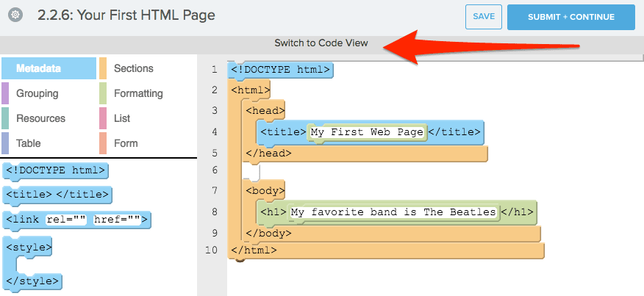This screenshot has width=644, height=296.
Task: Pick the title block in palette
Action: 57,195
